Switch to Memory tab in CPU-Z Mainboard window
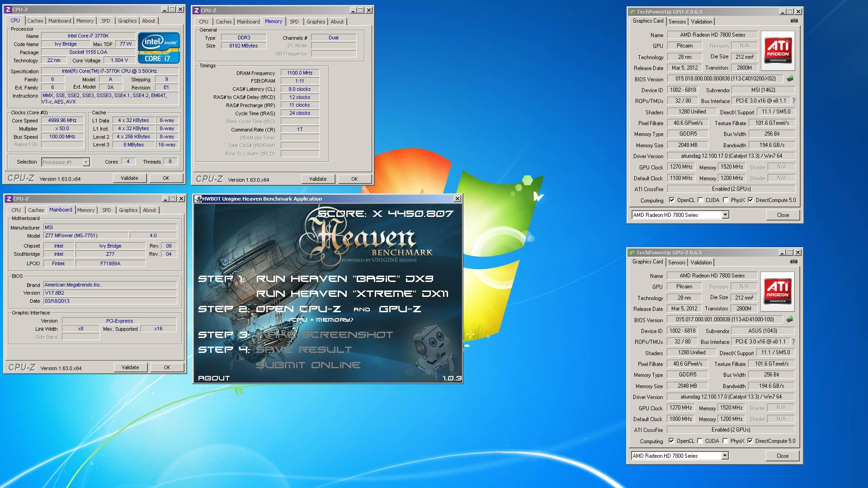This screenshot has height=488, width=868. (x=86, y=210)
